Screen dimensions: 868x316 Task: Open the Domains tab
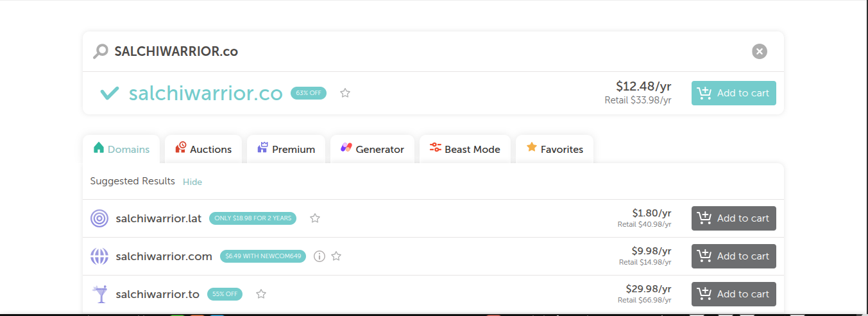click(x=122, y=149)
